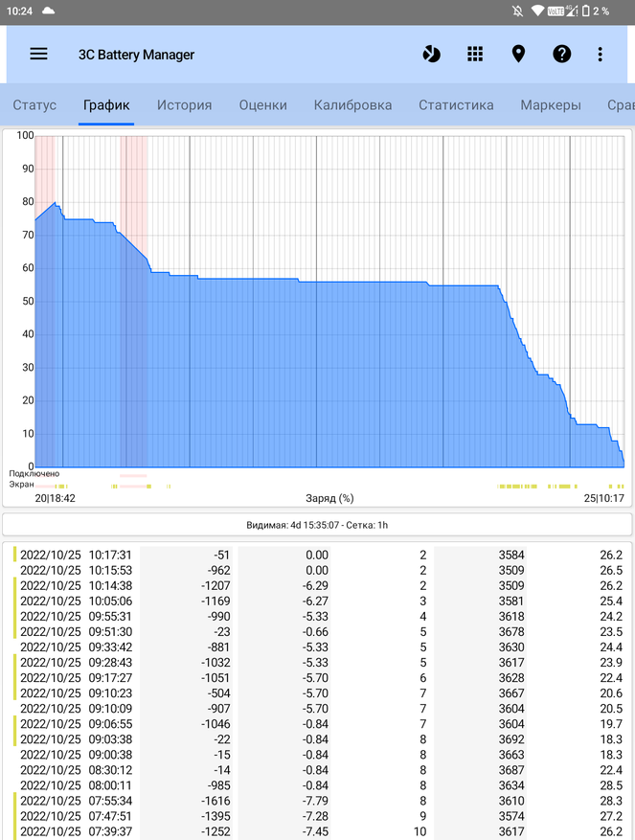This screenshot has width=635, height=840.
Task: Tap the graph start time 20|18:42
Action: tap(56, 498)
